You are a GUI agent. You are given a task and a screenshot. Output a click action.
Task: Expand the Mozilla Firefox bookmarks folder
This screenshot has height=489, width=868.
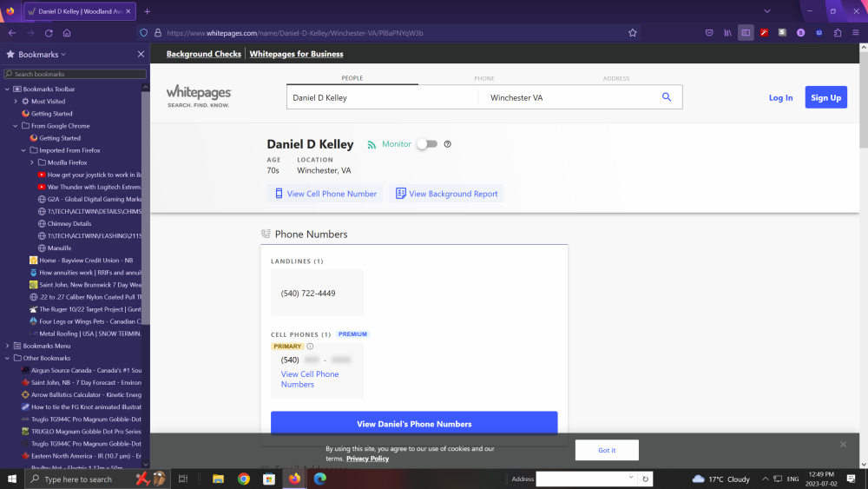(x=32, y=162)
